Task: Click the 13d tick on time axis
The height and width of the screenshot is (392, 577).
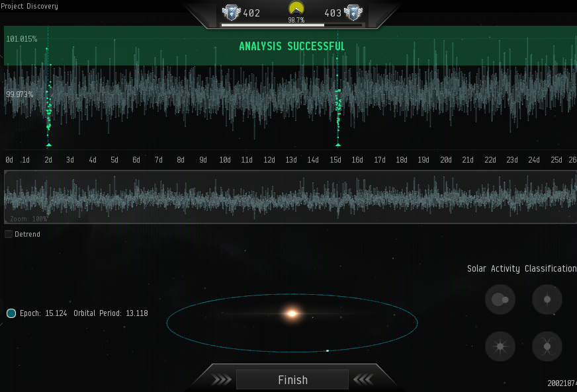Action: tap(290, 160)
